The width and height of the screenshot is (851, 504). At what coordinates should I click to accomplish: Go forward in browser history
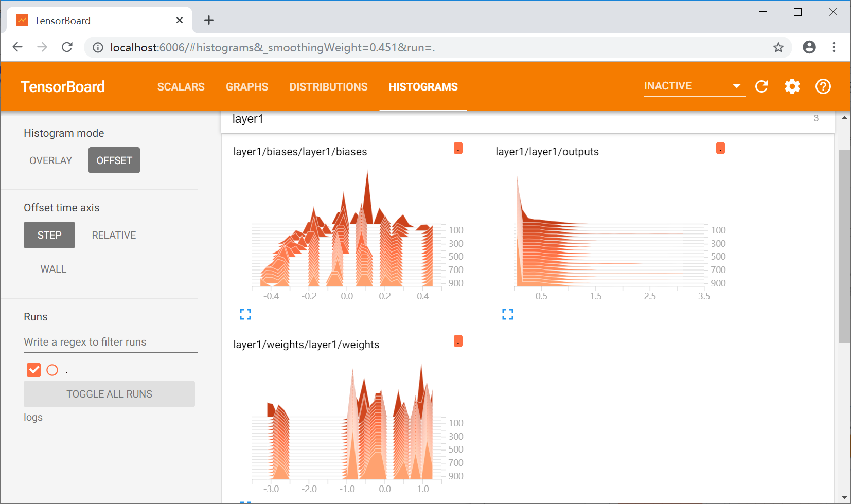click(x=42, y=47)
